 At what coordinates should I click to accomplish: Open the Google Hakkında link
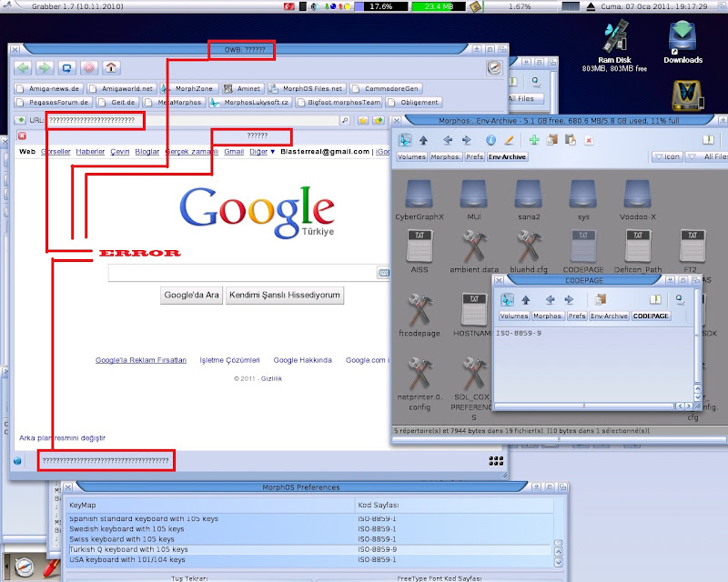[303, 360]
